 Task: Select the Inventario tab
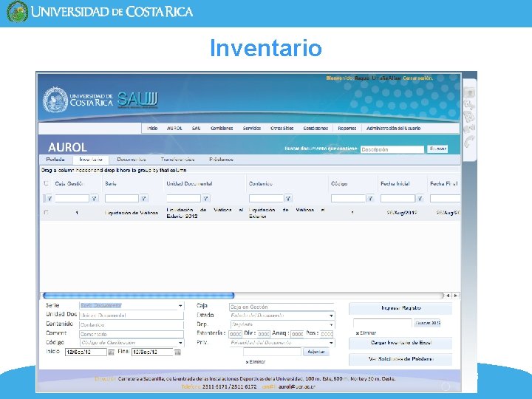tap(91, 160)
